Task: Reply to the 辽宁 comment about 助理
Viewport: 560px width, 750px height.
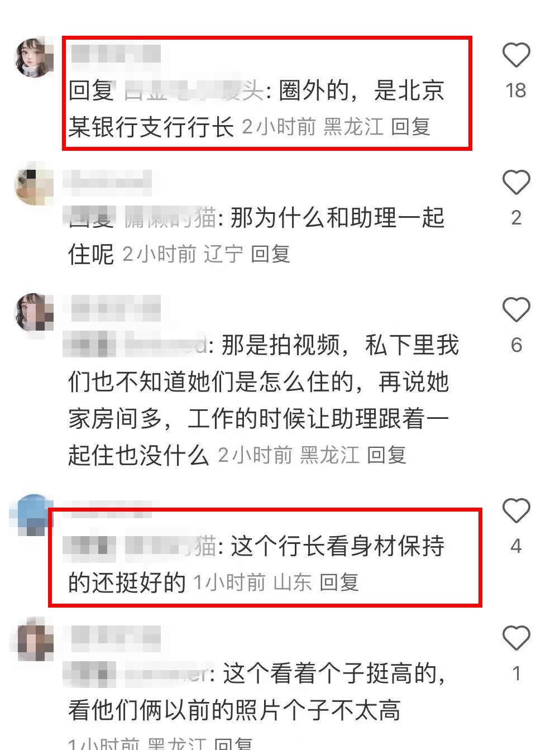Action: point(270,255)
